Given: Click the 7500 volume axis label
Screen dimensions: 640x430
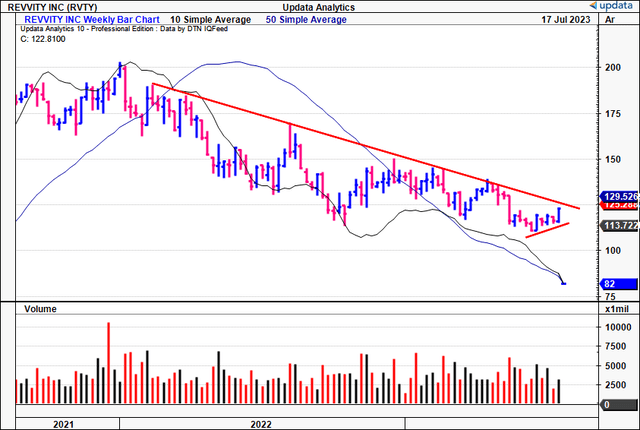Looking at the screenshot, I should (616, 346).
